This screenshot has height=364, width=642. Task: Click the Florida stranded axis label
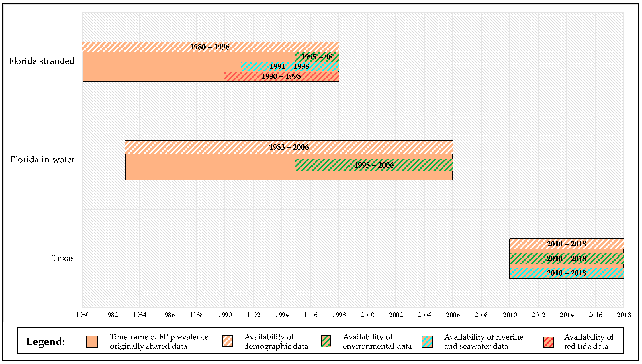41,61
